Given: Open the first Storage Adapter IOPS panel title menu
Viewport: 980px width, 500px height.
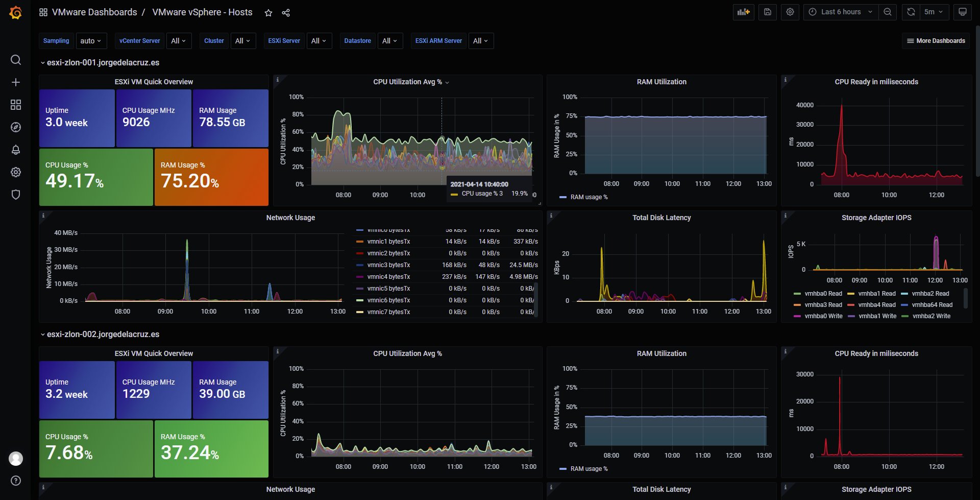Looking at the screenshot, I should pos(876,218).
